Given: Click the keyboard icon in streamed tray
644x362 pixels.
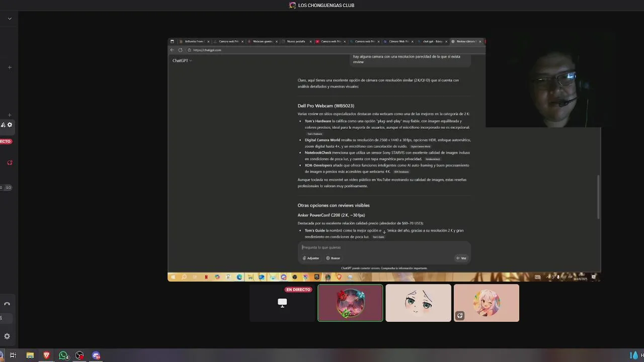Looking at the screenshot, I should pos(537,277).
